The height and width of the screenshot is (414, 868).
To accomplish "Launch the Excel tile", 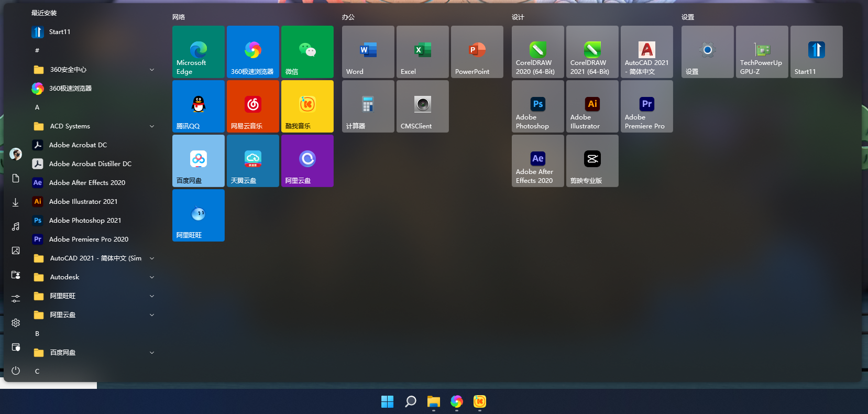I will pyautogui.click(x=423, y=52).
